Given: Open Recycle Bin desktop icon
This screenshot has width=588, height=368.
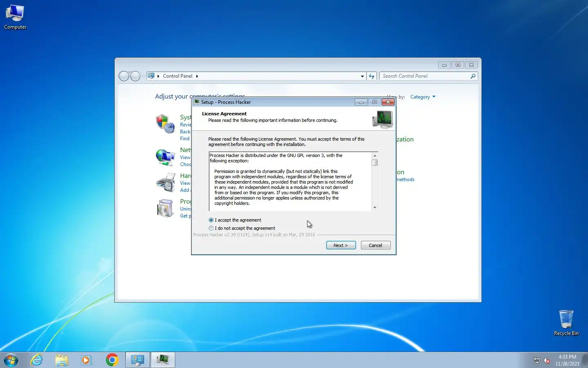Looking at the screenshot, I should click(566, 323).
